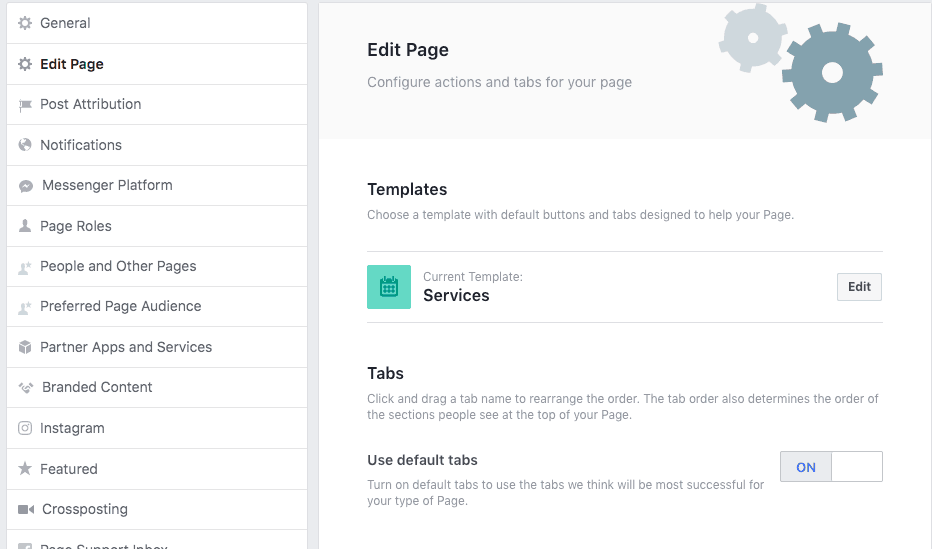Open Crossposting settings section
This screenshot has height=549, width=932.
(x=157, y=509)
